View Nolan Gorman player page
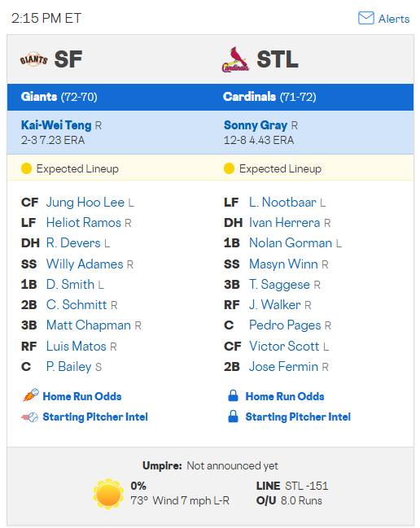Viewport: 420px width, 528px height. click(x=291, y=243)
